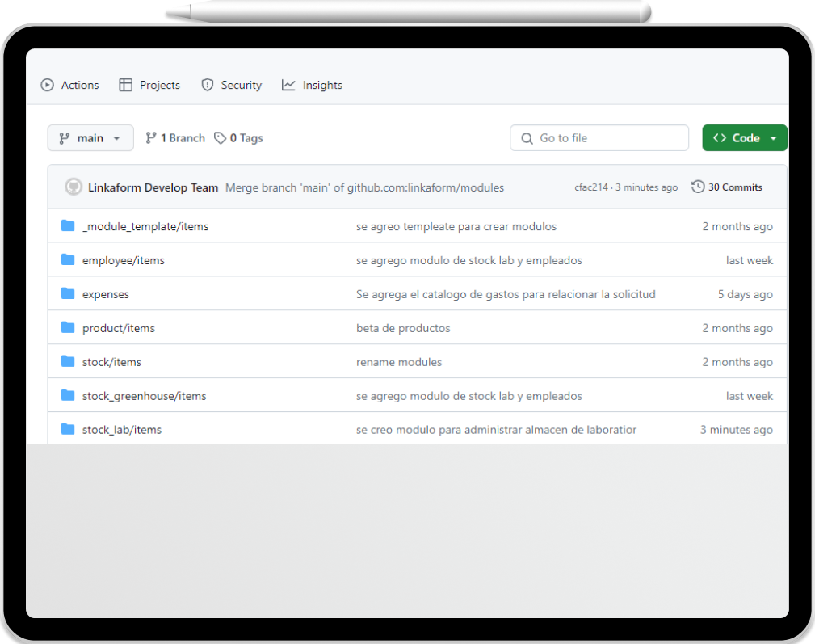
Task: Click the Security shield icon
Action: click(208, 85)
